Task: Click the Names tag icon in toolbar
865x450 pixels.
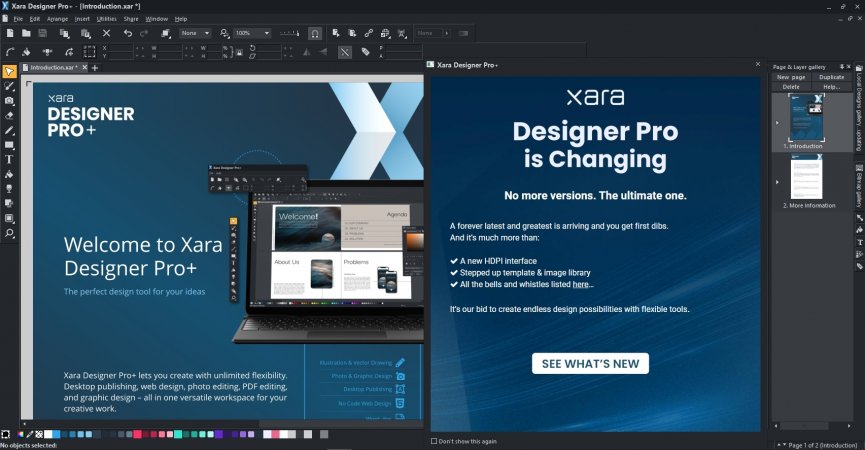Action: coord(365,52)
